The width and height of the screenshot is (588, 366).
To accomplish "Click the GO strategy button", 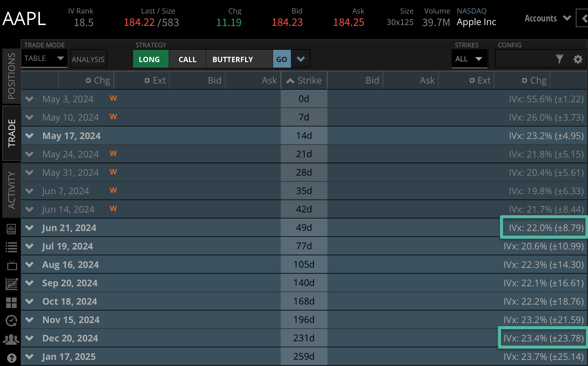I will [281, 59].
